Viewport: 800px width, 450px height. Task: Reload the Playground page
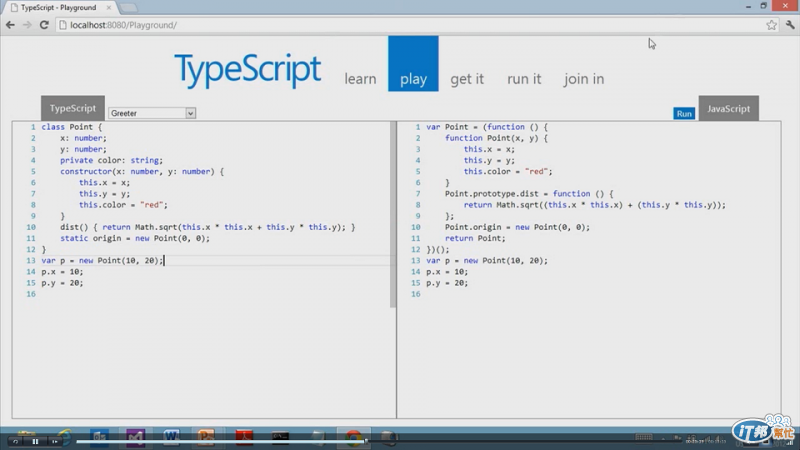[44, 25]
